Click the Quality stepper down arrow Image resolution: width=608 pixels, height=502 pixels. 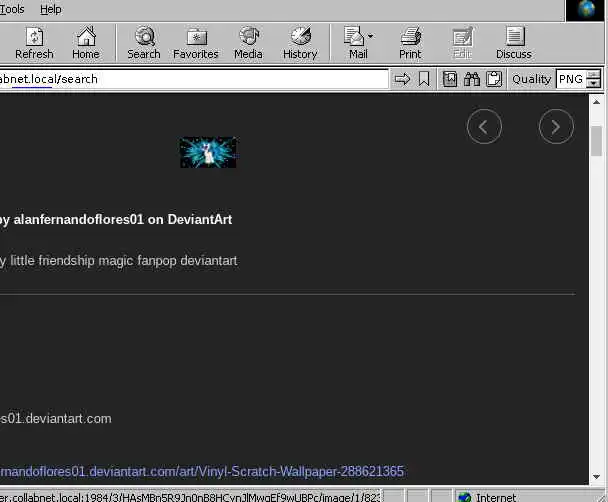click(593, 83)
